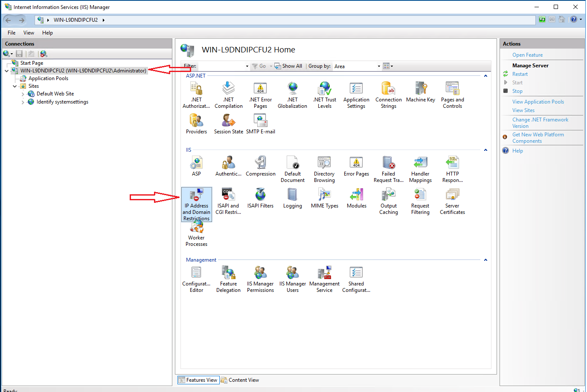Open the Filter dropdown arrow

point(247,66)
